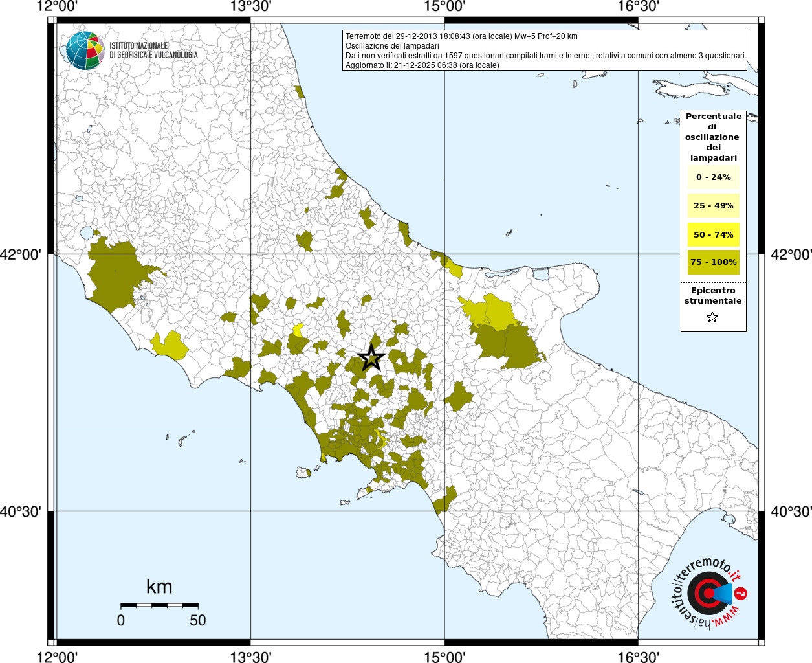Screen dimensions: 812x663
Task: Click the 'Istituto Nazionale di Geofisica e Vulcanologia' text
Action: [x=153, y=51]
